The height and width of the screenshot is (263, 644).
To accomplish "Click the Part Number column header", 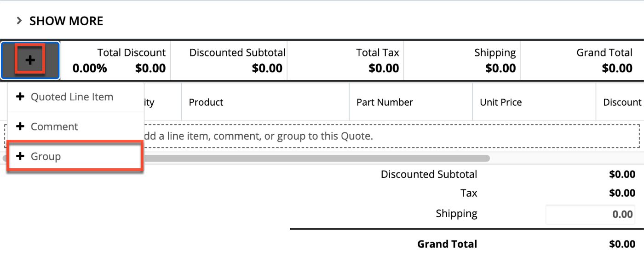I will pyautogui.click(x=385, y=102).
